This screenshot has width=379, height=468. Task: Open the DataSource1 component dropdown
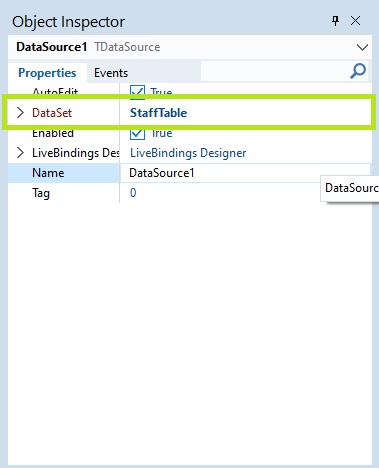coord(362,47)
